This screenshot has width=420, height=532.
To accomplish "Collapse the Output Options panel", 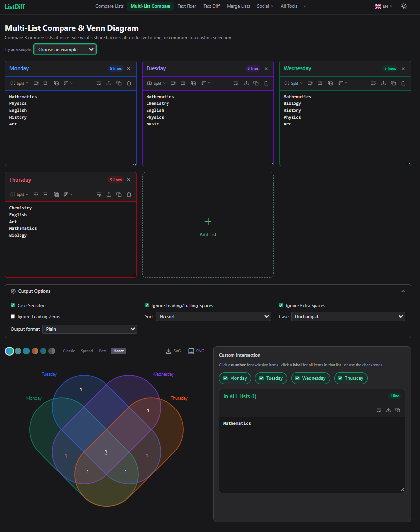I will click(403, 291).
